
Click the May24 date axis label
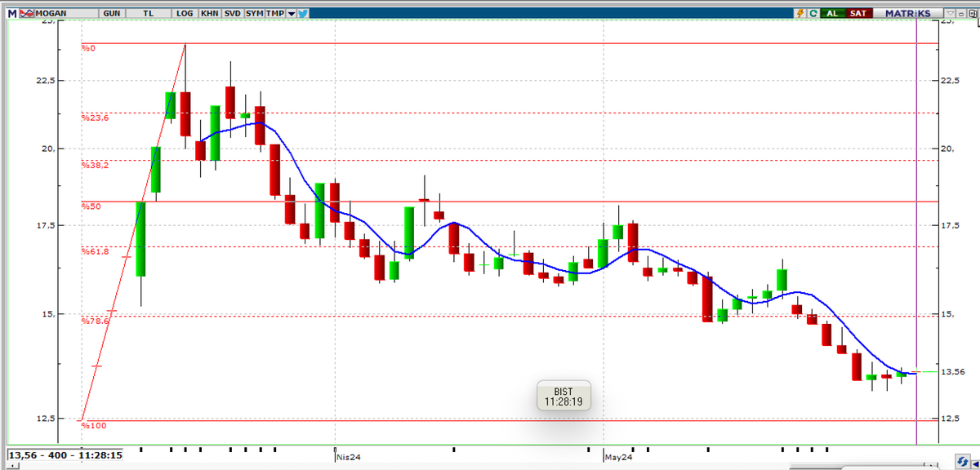pyautogui.click(x=619, y=458)
